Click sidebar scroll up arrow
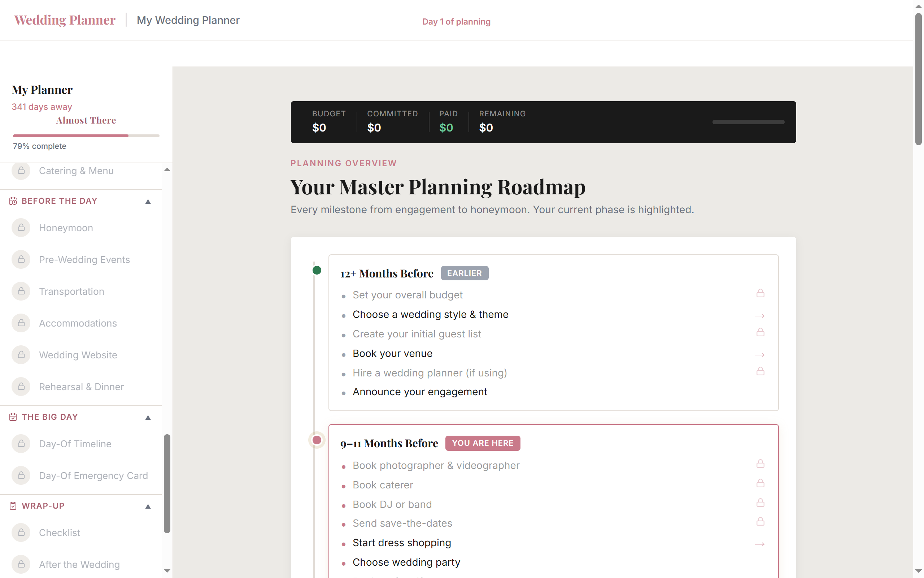Screen dimensions: 924x578 [x=167, y=170]
